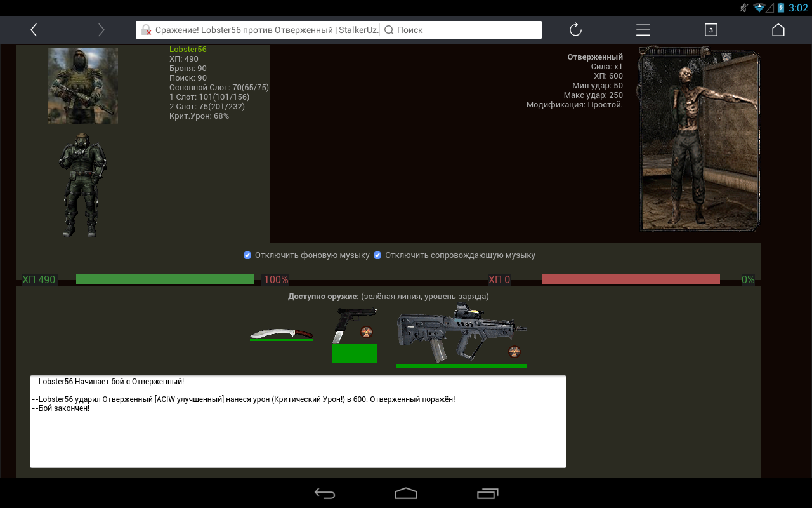Tap the Android home navigation button
The width and height of the screenshot is (812, 508).
click(x=406, y=493)
